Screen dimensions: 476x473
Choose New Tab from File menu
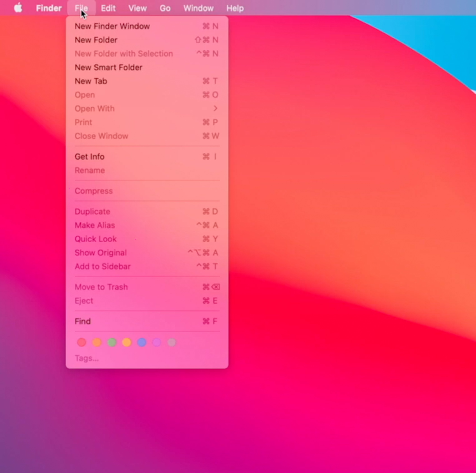click(147, 81)
